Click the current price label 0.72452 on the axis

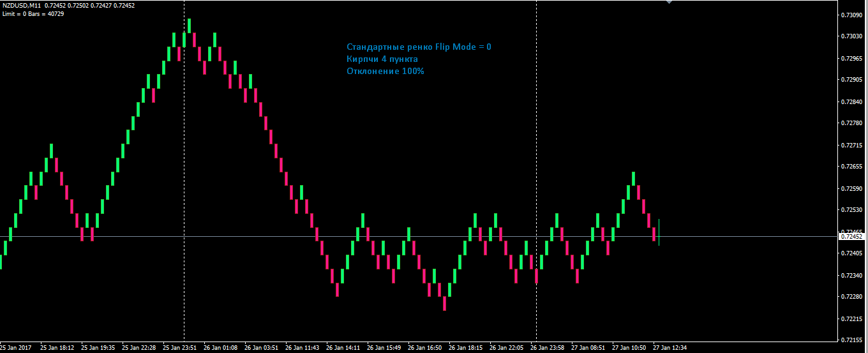(851, 237)
